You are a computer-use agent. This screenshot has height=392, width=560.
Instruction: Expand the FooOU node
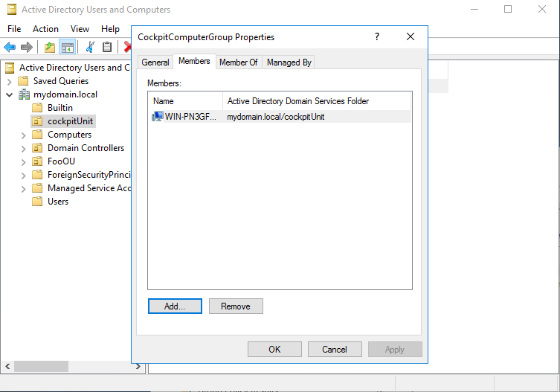pyautogui.click(x=23, y=162)
